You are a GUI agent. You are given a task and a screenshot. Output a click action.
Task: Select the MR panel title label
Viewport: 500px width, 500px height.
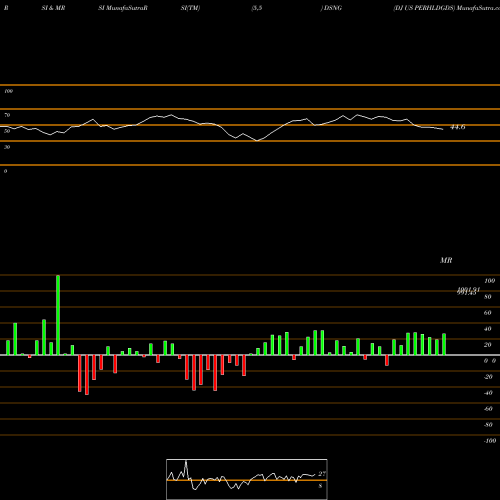tap(446, 260)
